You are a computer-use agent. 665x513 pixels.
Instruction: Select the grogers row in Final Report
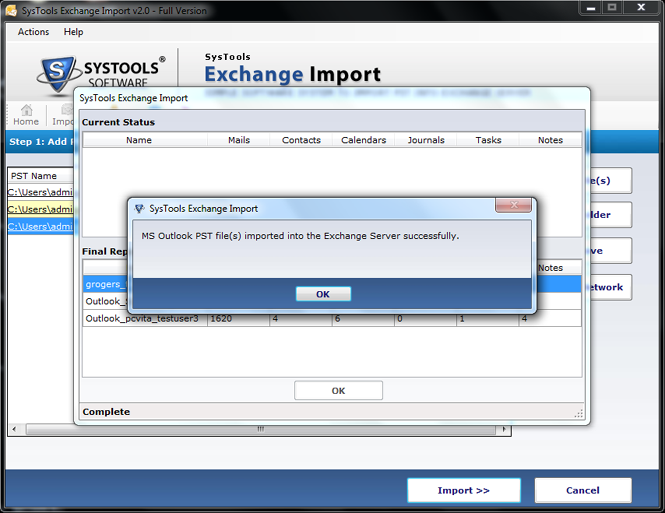(x=105, y=284)
